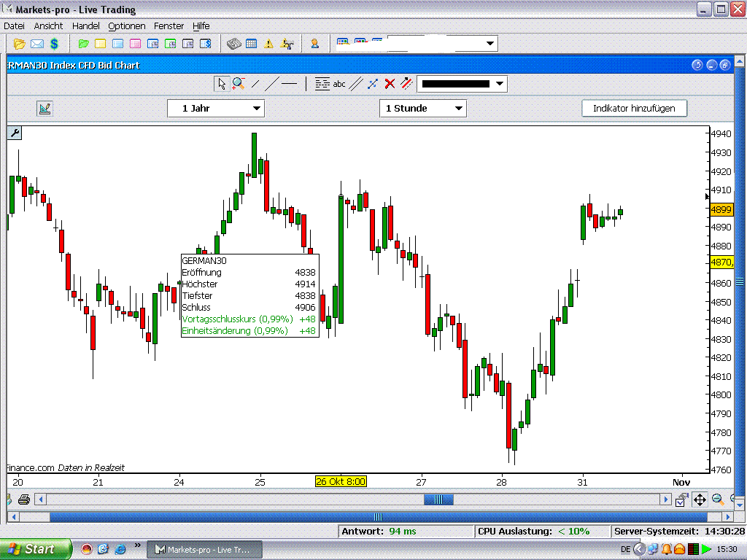Open the 1 Jahr time range dropdown
Viewport: 747px width, 560px height.
[216, 109]
